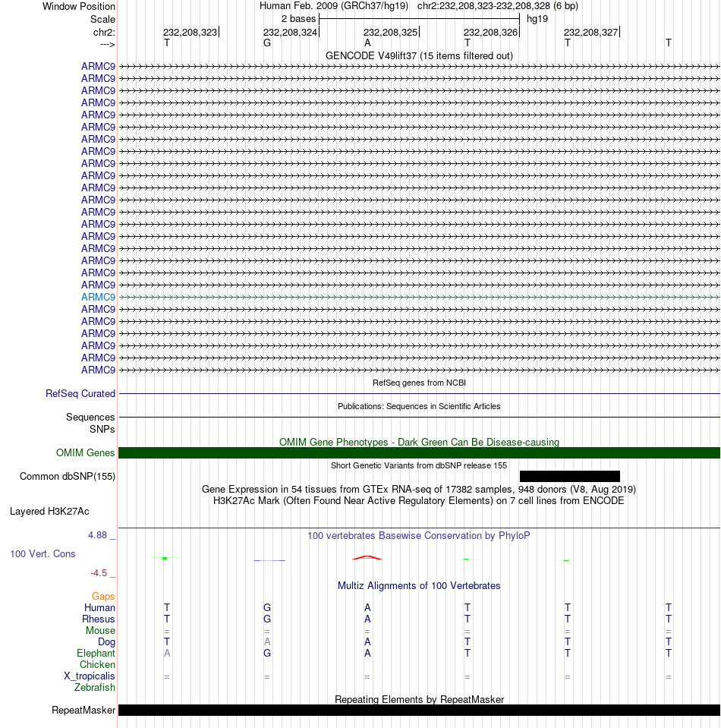Click the Sequences track label

click(90, 417)
